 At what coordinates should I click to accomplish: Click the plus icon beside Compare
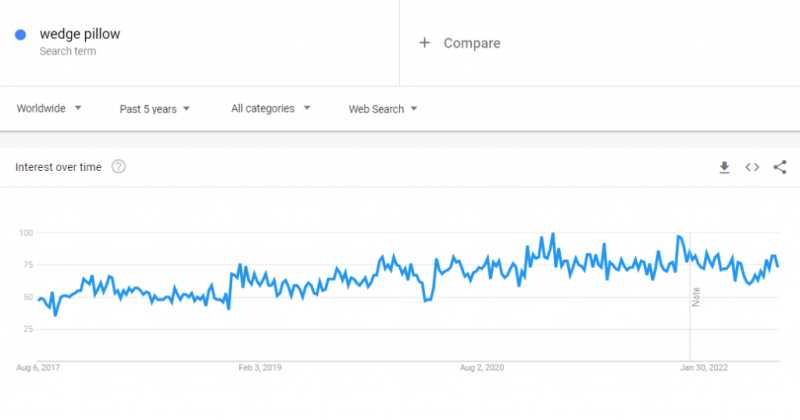click(425, 43)
